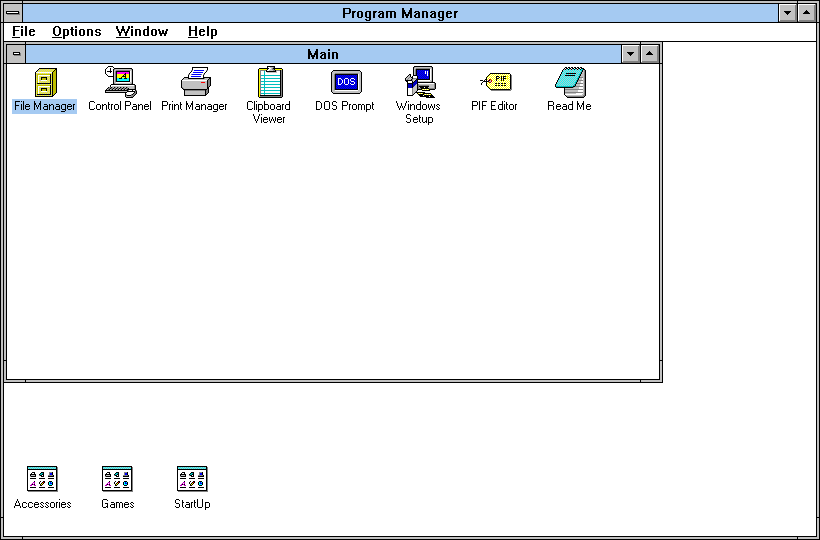Select the PIF Editor tag icon

(495, 82)
